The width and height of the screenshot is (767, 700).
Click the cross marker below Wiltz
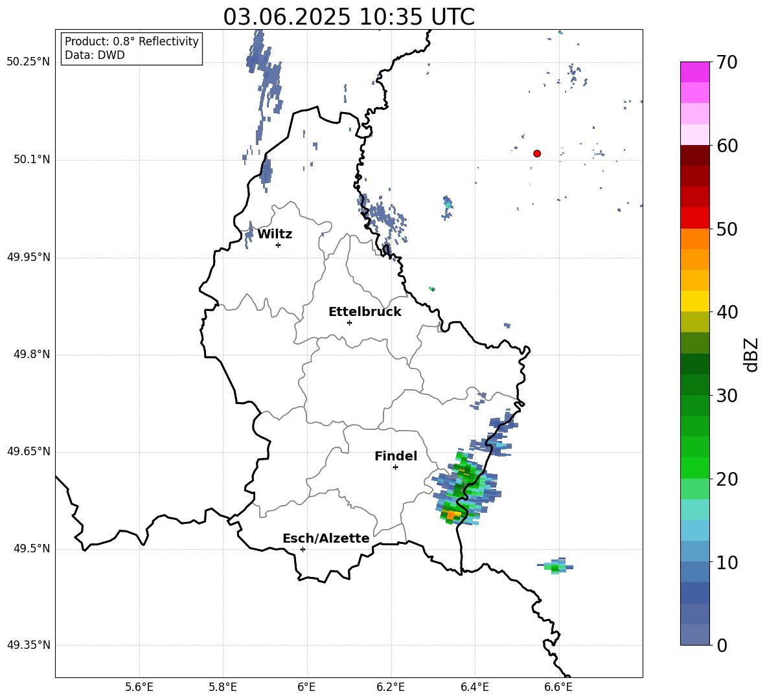[x=279, y=245]
